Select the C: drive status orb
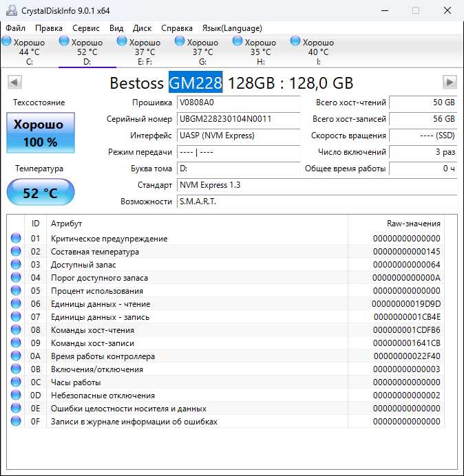464x476 pixels. click(x=6, y=42)
